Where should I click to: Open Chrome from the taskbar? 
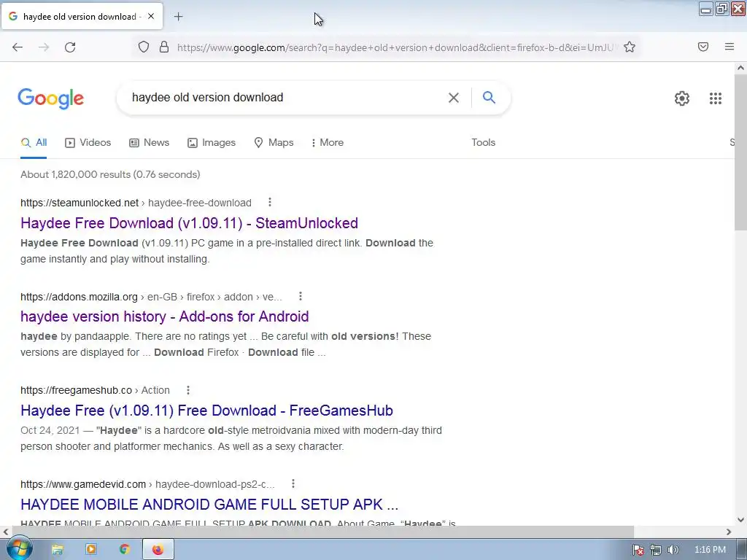click(125, 550)
